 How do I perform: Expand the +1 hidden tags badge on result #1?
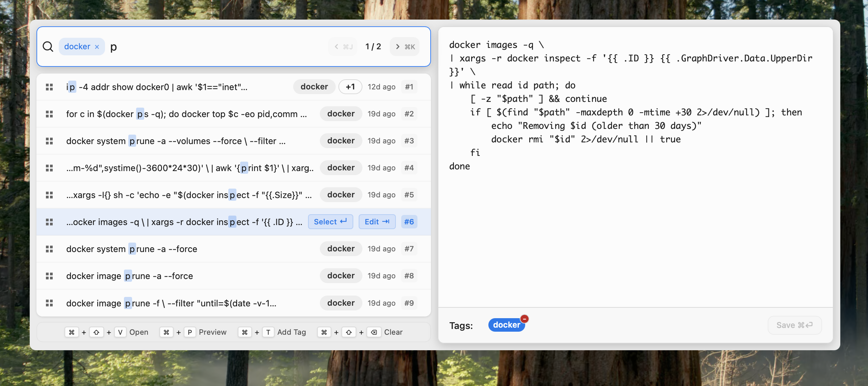coord(350,87)
